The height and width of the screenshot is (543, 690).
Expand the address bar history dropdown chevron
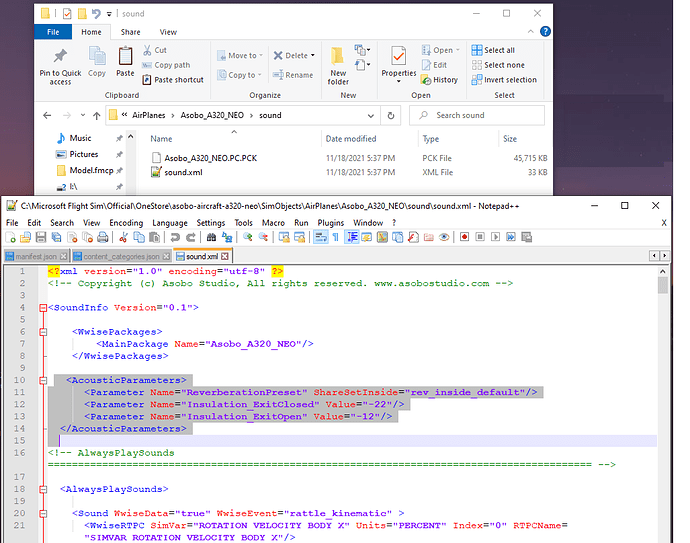(371, 116)
